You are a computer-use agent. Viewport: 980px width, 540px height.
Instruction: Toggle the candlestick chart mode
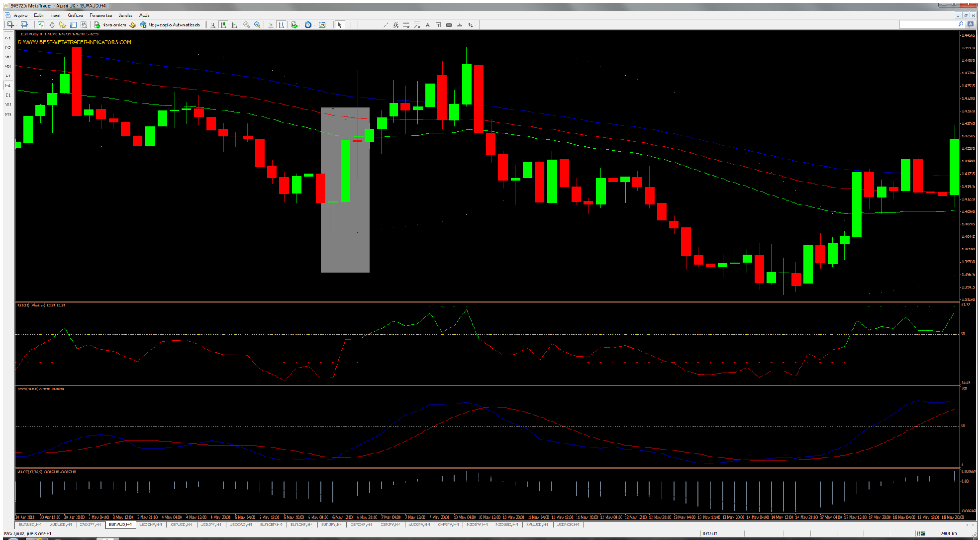[223, 25]
